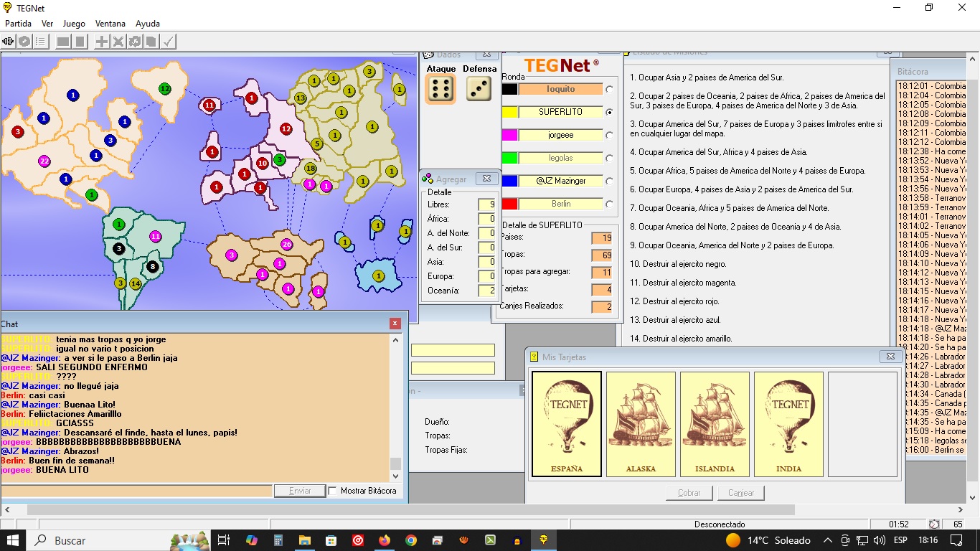Image resolution: width=980 pixels, height=551 pixels.
Task: Select the black army marker with 8
Action: [x=152, y=267]
